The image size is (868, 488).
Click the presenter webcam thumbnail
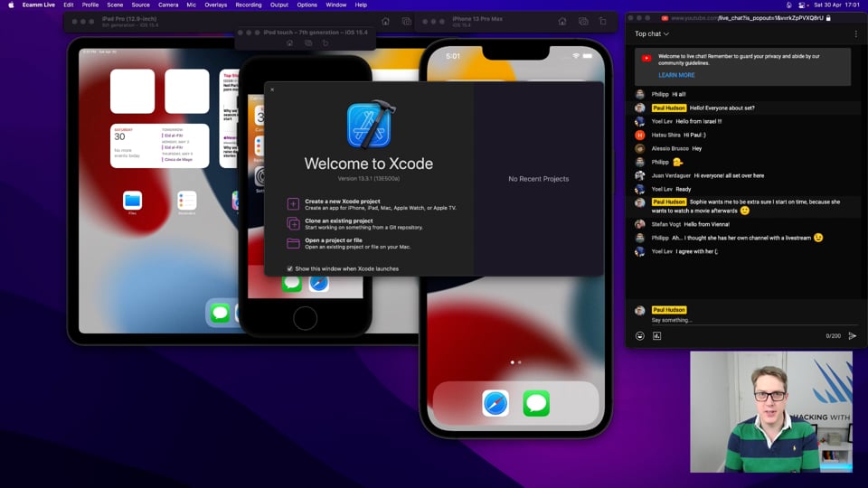click(x=771, y=412)
